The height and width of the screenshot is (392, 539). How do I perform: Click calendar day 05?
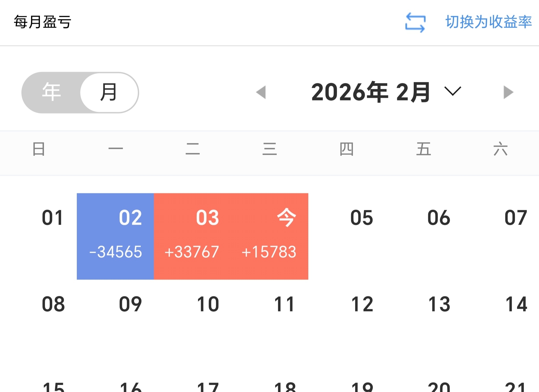point(362,218)
